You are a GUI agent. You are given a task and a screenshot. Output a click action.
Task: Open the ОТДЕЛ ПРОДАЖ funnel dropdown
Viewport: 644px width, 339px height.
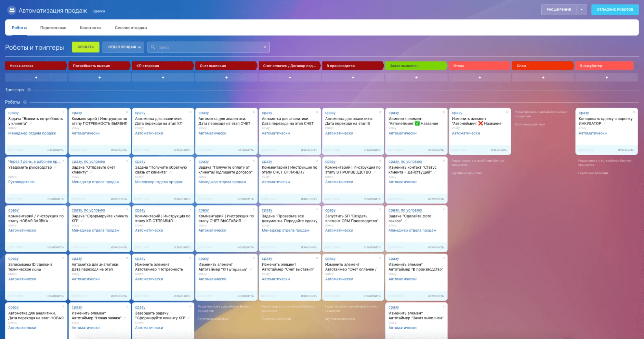click(x=123, y=47)
